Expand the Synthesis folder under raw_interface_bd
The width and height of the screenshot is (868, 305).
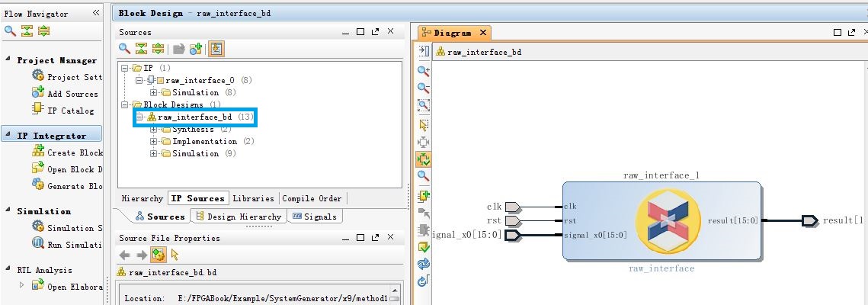click(154, 130)
